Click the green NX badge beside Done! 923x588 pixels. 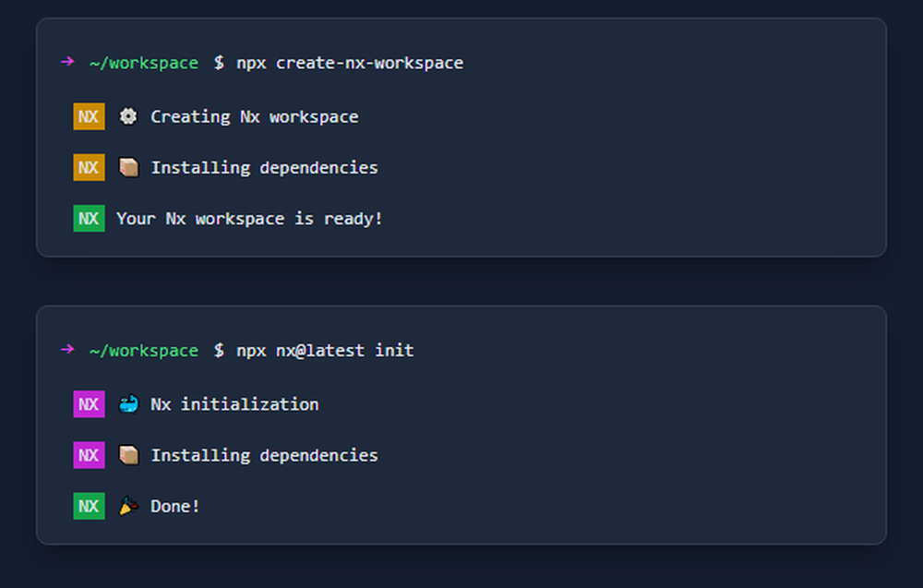coord(89,506)
